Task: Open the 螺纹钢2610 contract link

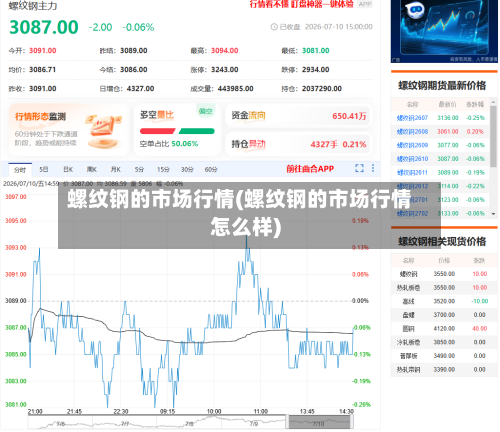Action: (412, 159)
